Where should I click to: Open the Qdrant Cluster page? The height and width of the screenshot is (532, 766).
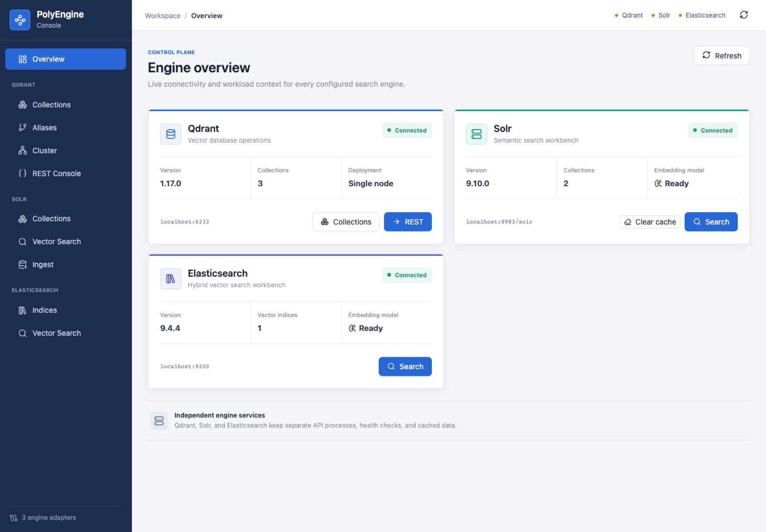(x=66, y=151)
